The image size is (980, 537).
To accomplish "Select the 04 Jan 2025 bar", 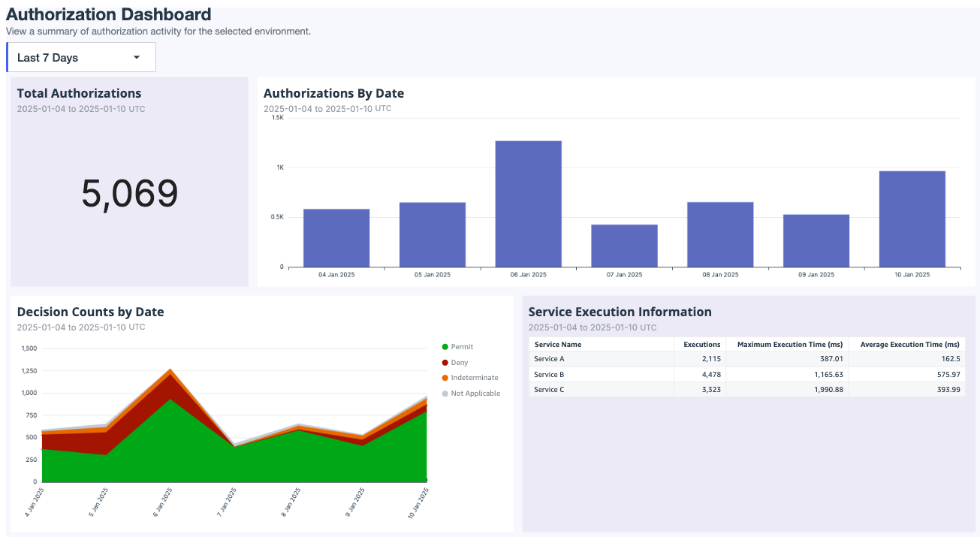I will click(x=336, y=238).
